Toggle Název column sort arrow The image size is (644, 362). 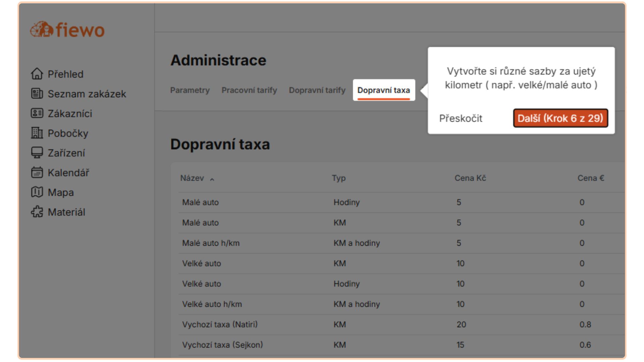point(212,179)
